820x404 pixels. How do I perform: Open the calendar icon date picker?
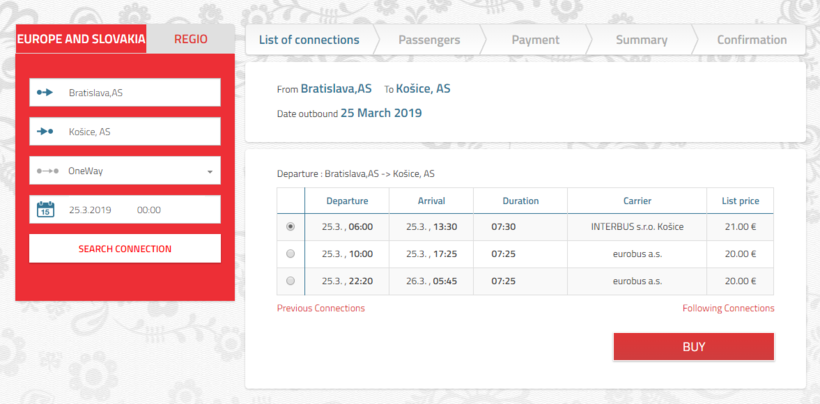tap(45, 210)
